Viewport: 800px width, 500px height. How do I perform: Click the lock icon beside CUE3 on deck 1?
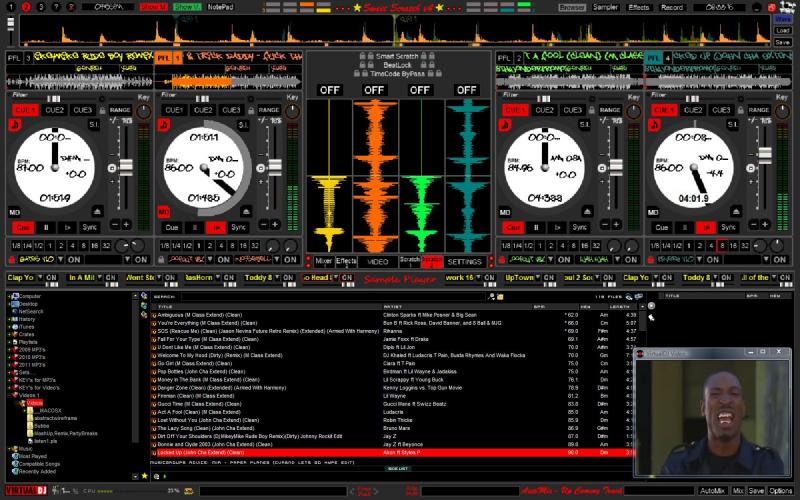click(x=251, y=110)
